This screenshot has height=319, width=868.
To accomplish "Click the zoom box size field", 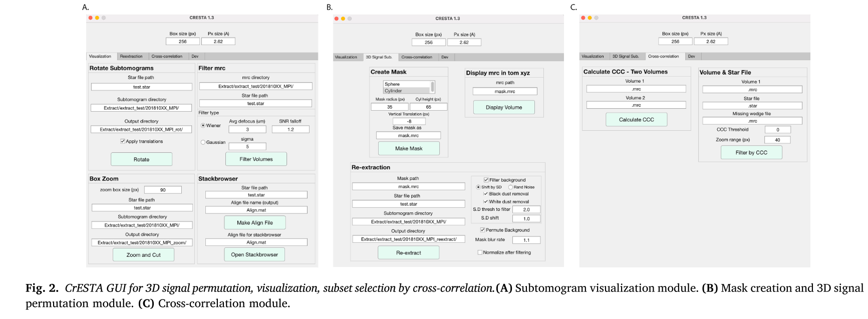I will click(x=163, y=190).
